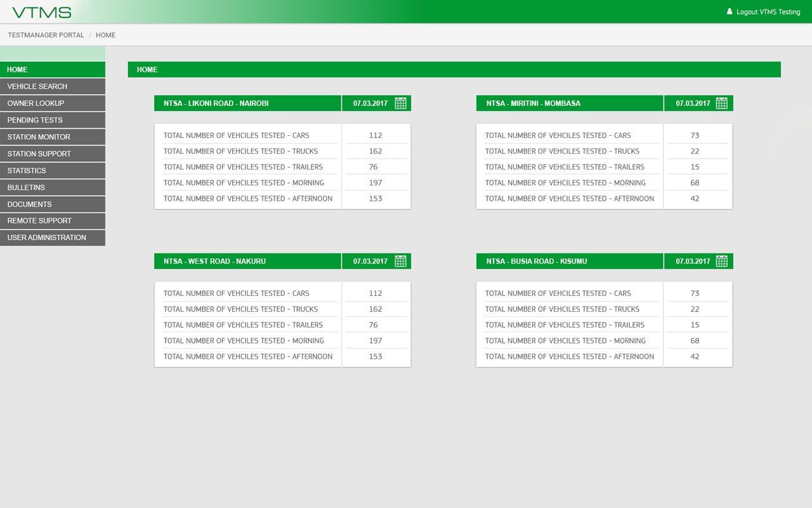The height and width of the screenshot is (508, 812).
Task: Click value 68 in Busia Road Kisumu table
Action: (x=695, y=341)
